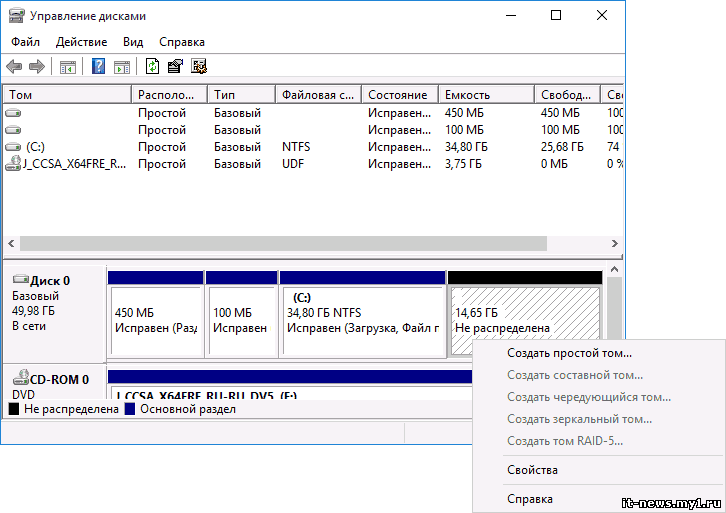Sort by the Состояние column header
This screenshot has width=726, height=513.
pyautogui.click(x=400, y=95)
